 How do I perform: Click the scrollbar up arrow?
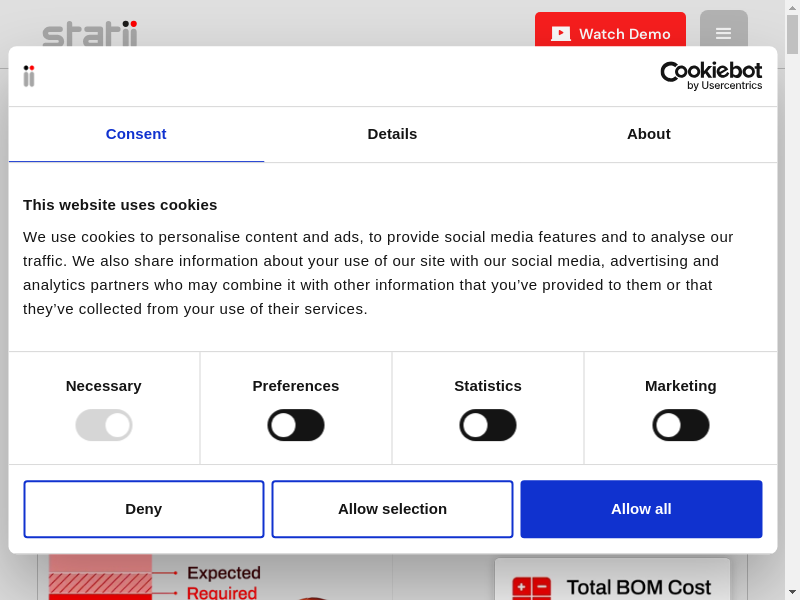(x=792, y=7)
